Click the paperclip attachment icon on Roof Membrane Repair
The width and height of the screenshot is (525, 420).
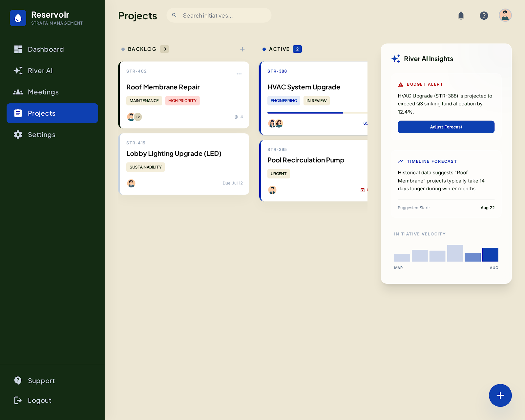tap(236, 117)
